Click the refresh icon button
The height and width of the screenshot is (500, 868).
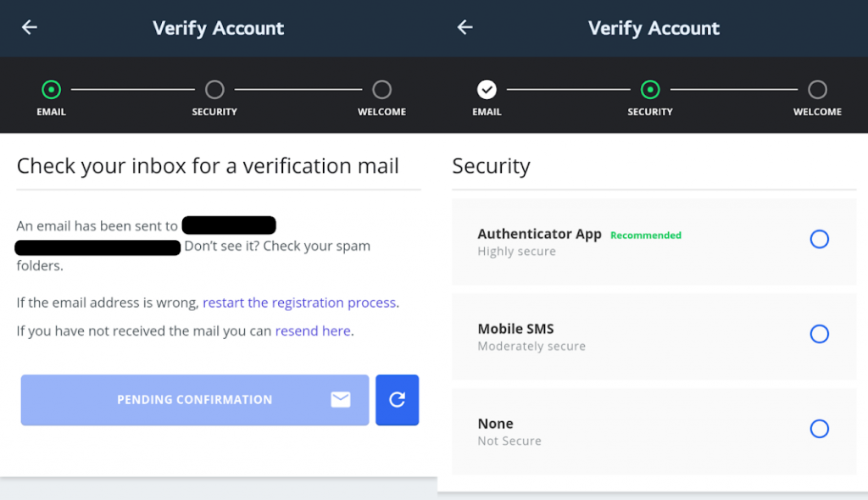tap(397, 400)
